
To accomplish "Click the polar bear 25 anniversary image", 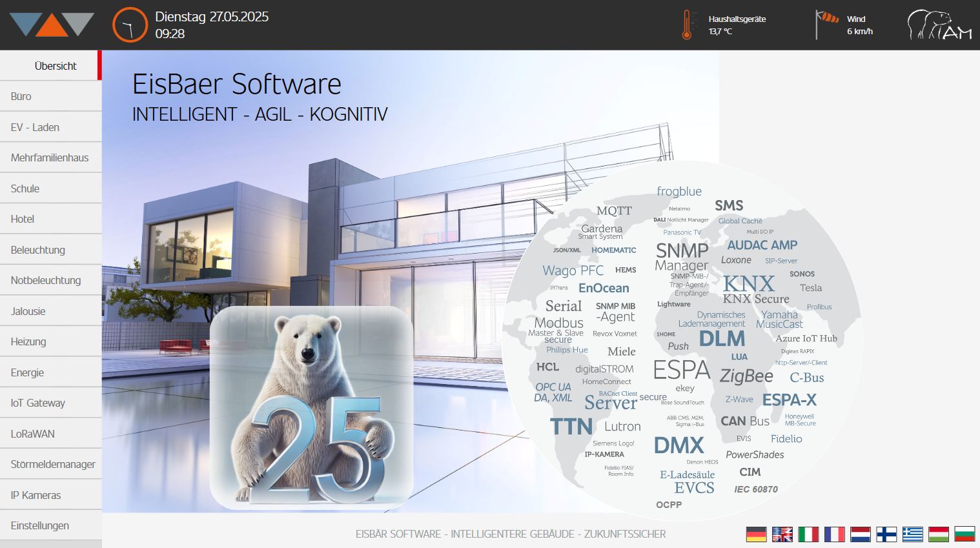I will click(312, 408).
